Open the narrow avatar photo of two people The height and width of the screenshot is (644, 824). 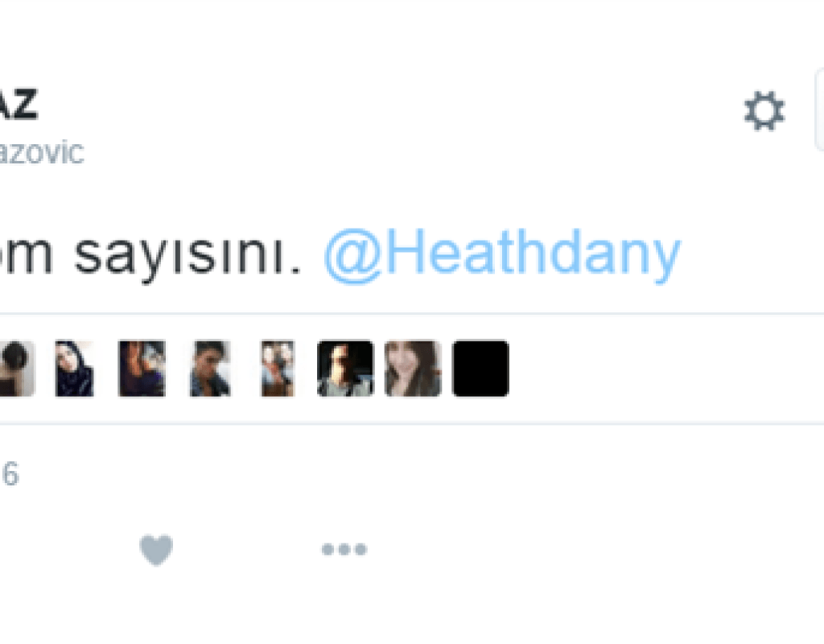click(x=278, y=368)
